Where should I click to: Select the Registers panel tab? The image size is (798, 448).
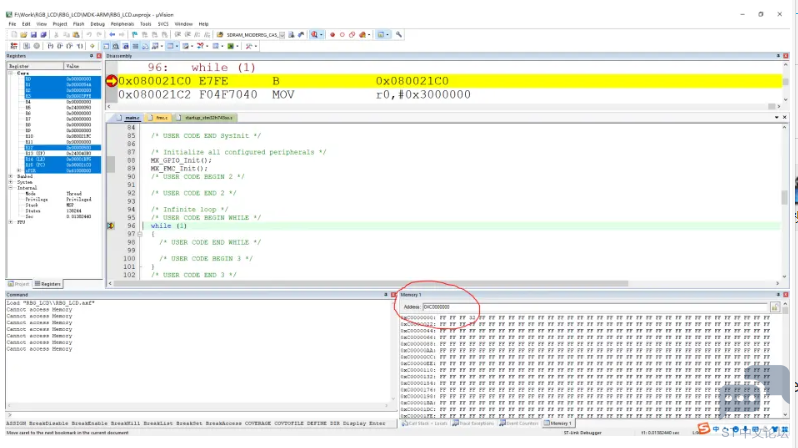pyautogui.click(x=48, y=284)
